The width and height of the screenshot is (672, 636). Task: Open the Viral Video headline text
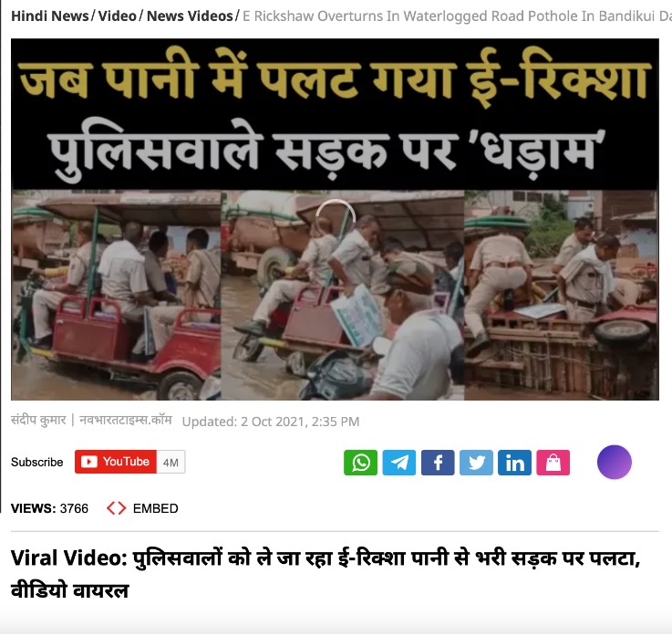point(326,574)
